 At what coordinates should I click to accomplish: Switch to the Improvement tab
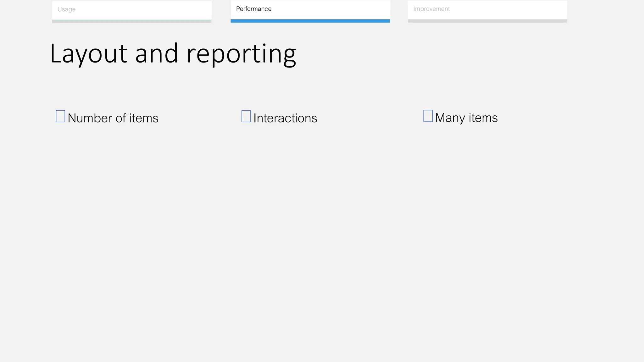coord(487,11)
